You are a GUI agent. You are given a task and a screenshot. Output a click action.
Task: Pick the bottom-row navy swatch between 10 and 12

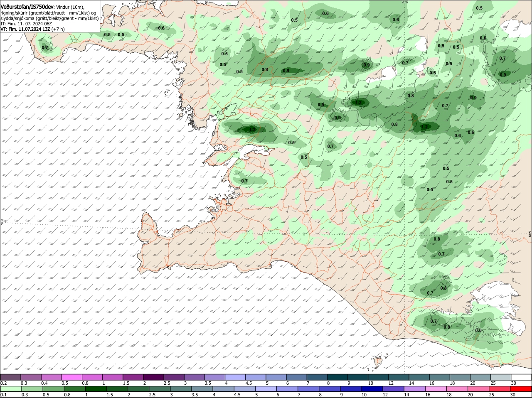372,389
